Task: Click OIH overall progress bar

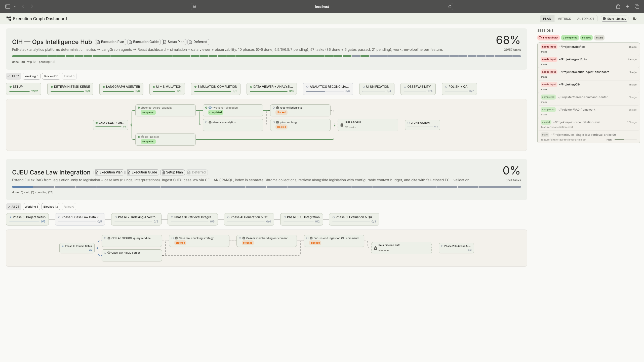Action: [x=266, y=56]
